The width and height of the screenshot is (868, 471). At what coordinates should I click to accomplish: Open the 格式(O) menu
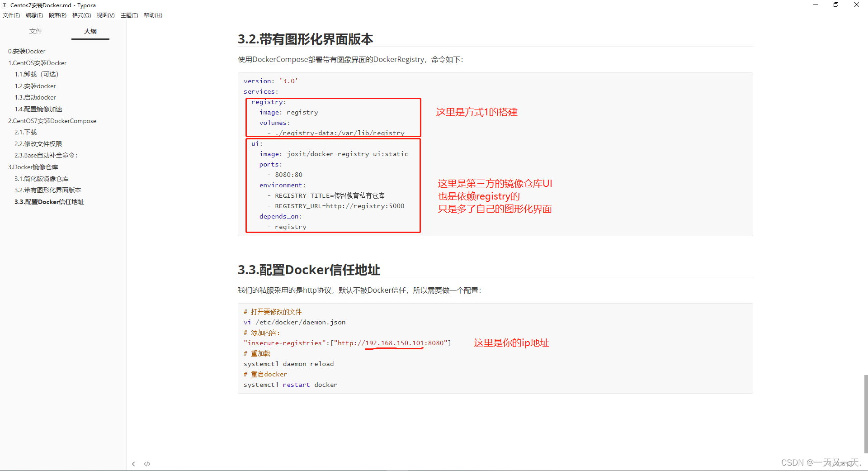(x=81, y=15)
